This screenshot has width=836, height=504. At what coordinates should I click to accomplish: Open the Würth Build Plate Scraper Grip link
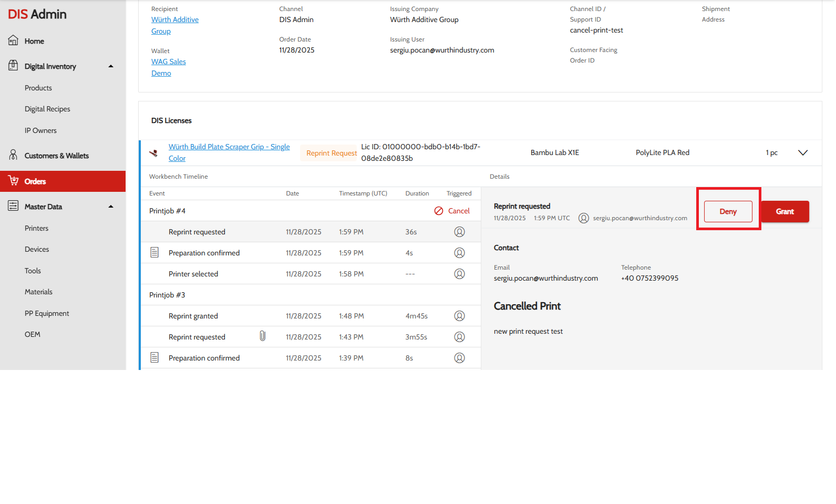[229, 147]
